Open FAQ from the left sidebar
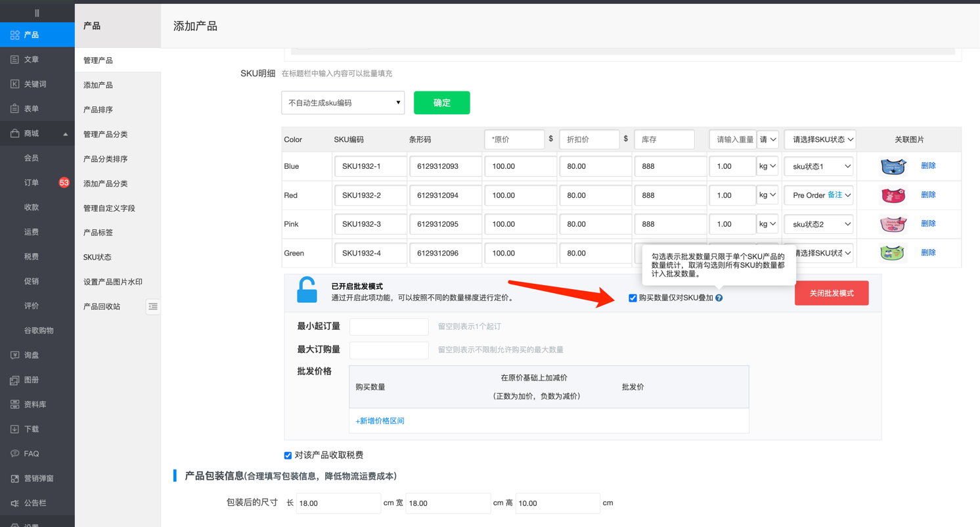 click(31, 454)
